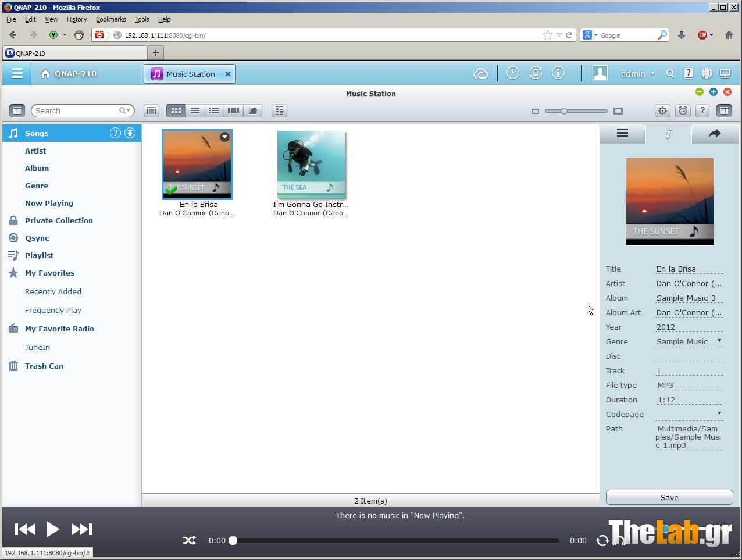The height and width of the screenshot is (560, 742).
Task: Close the Music Station tab
Action: point(228,74)
